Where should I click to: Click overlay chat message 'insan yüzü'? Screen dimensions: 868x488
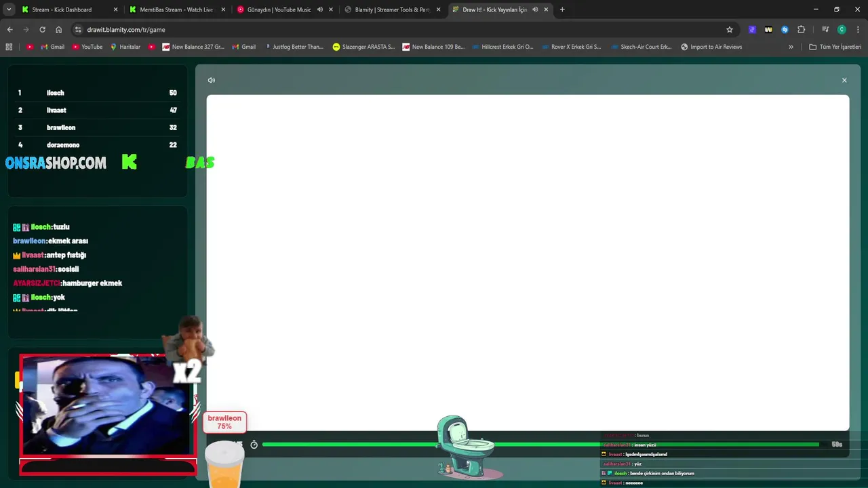[645, 445]
